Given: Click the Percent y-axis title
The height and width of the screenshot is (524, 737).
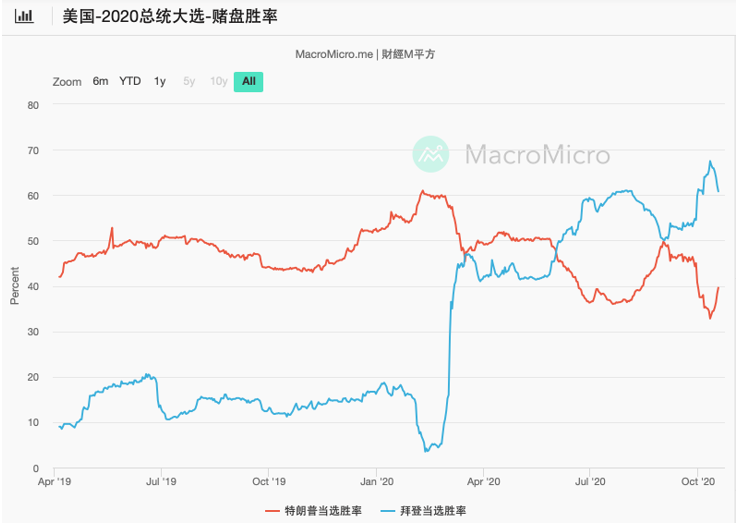Looking at the screenshot, I should (14, 286).
